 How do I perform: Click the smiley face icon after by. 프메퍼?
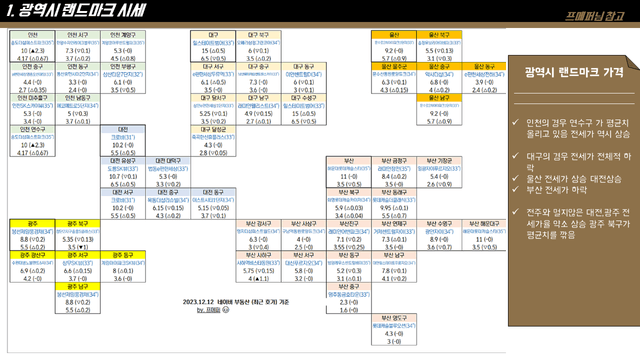tap(226, 310)
